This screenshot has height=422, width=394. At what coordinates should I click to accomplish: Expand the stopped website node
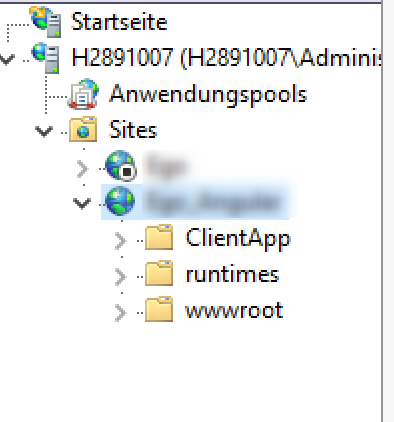(82, 169)
